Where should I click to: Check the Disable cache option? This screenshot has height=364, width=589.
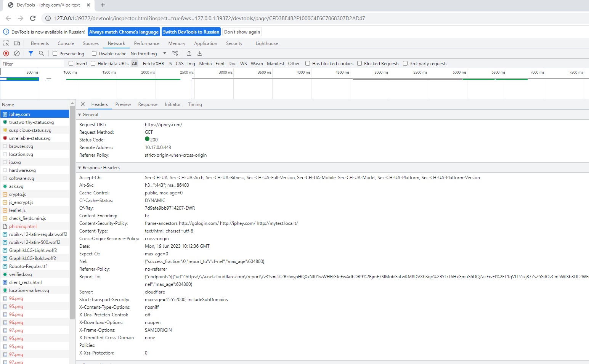click(x=94, y=54)
